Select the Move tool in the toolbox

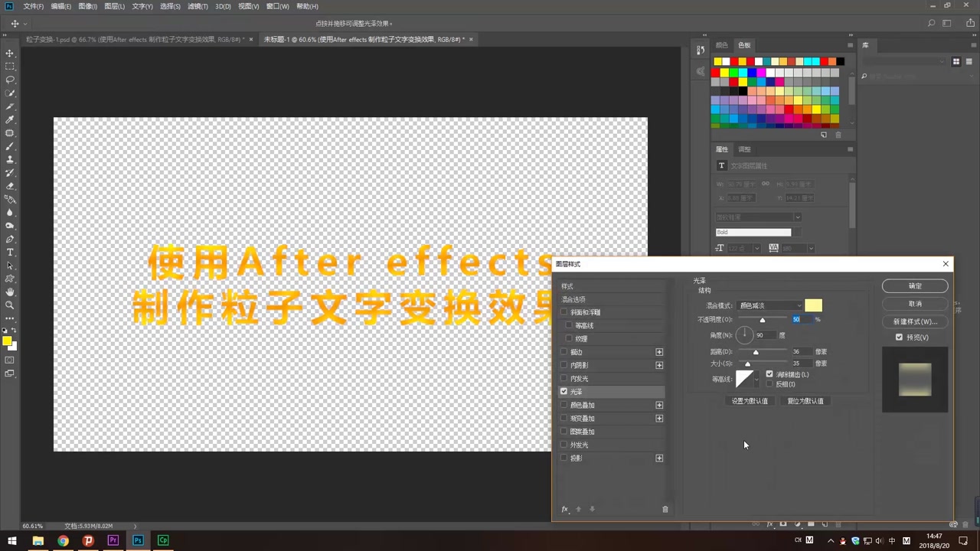click(x=10, y=53)
